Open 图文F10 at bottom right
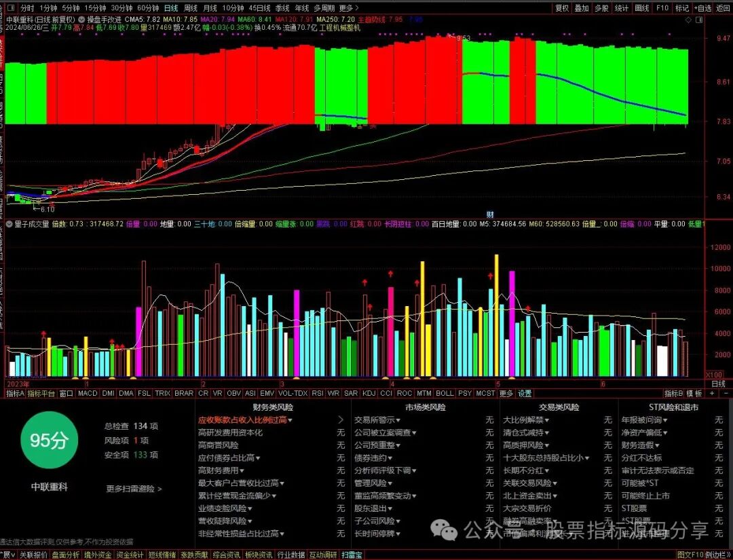The image size is (733, 560). (690, 555)
